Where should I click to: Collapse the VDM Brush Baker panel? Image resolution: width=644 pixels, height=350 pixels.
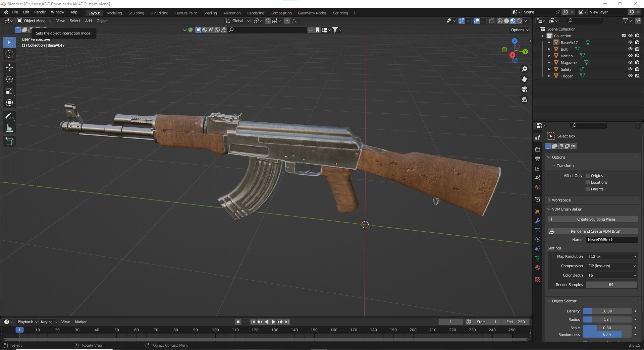[567, 209]
